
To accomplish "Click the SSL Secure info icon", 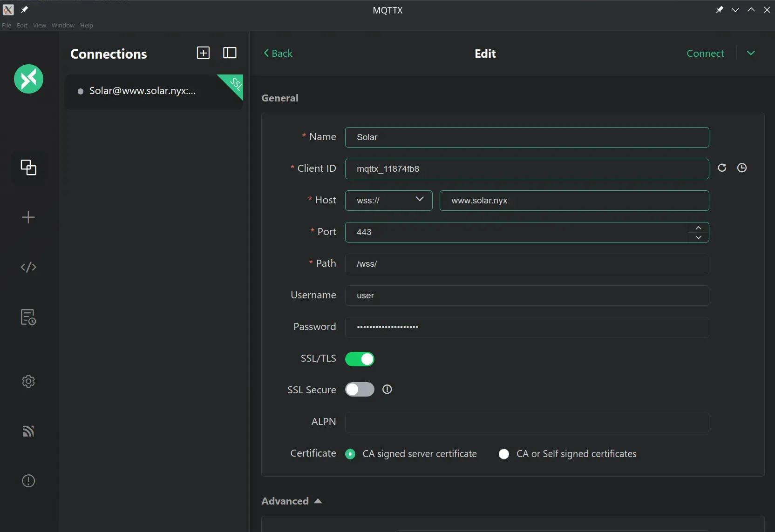I will pyautogui.click(x=387, y=390).
